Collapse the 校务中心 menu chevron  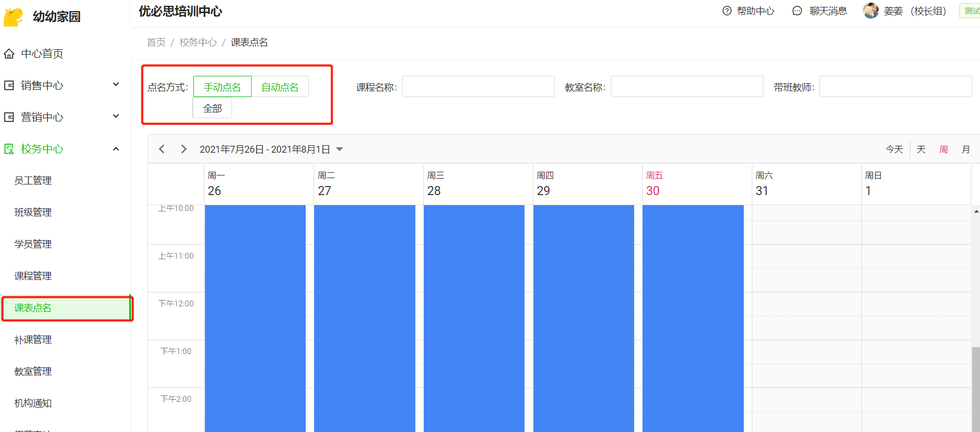[116, 149]
